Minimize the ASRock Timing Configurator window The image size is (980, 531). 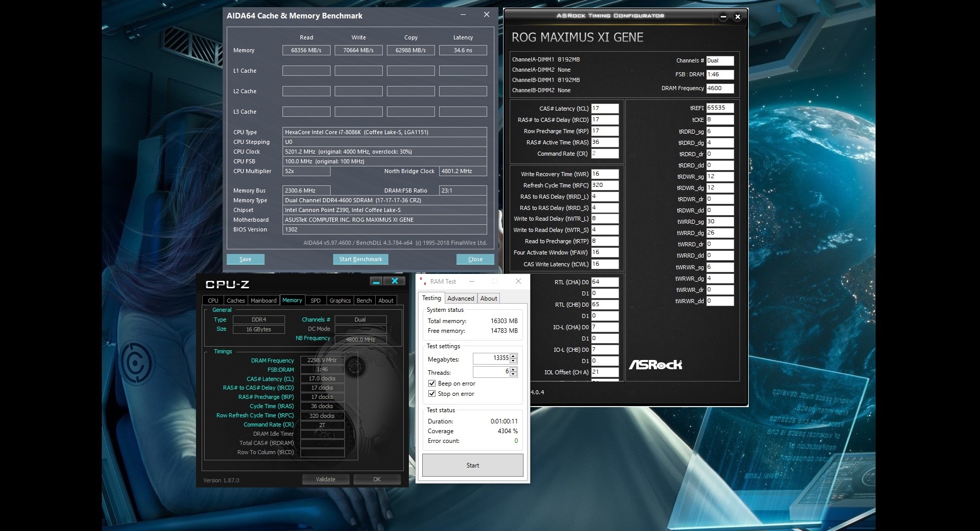tap(723, 17)
